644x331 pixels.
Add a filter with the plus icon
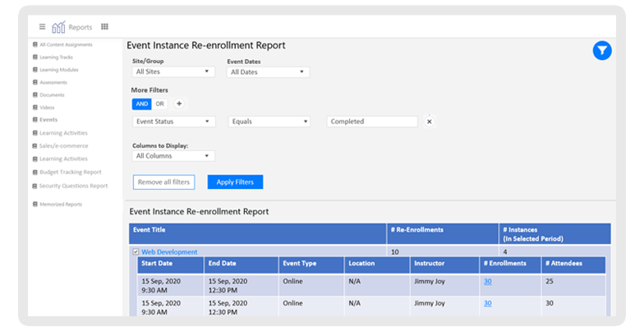(x=179, y=103)
